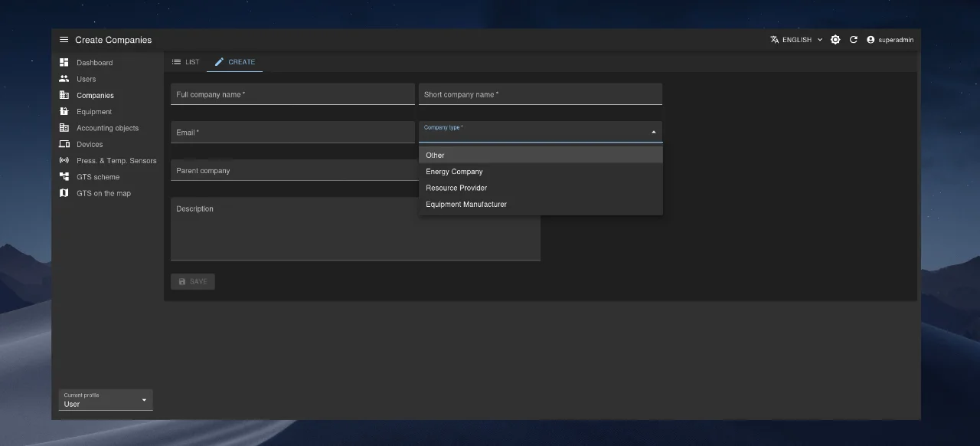Open GTS on the map icon

coord(64,193)
